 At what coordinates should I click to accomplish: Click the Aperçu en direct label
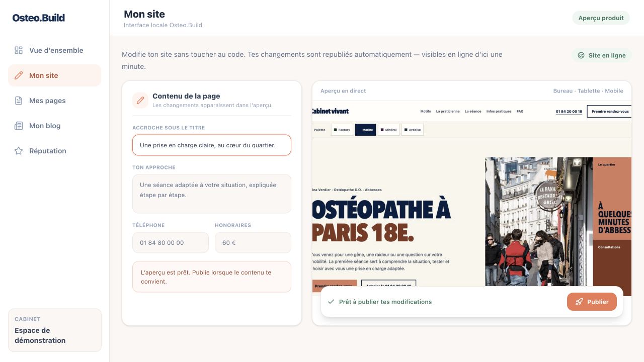click(x=343, y=91)
